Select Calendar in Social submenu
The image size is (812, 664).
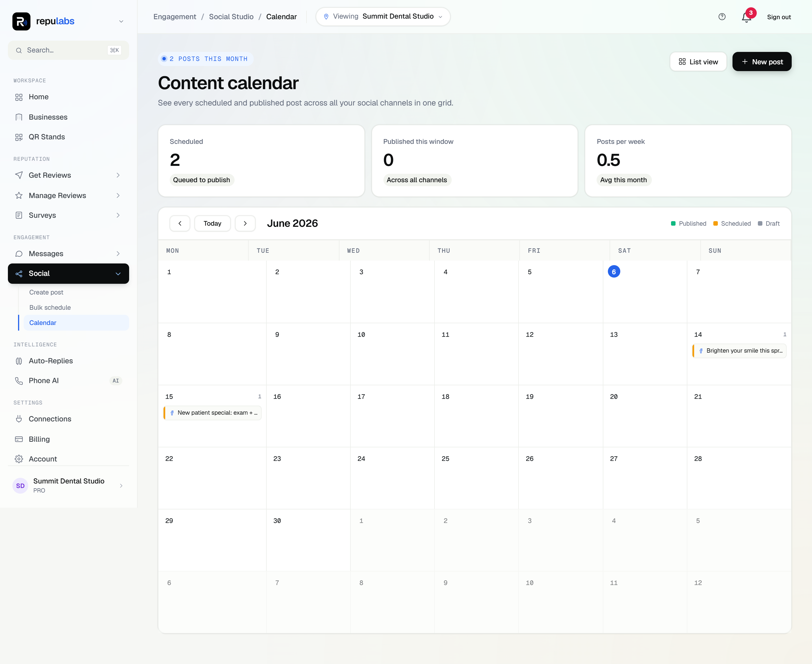pos(76,323)
